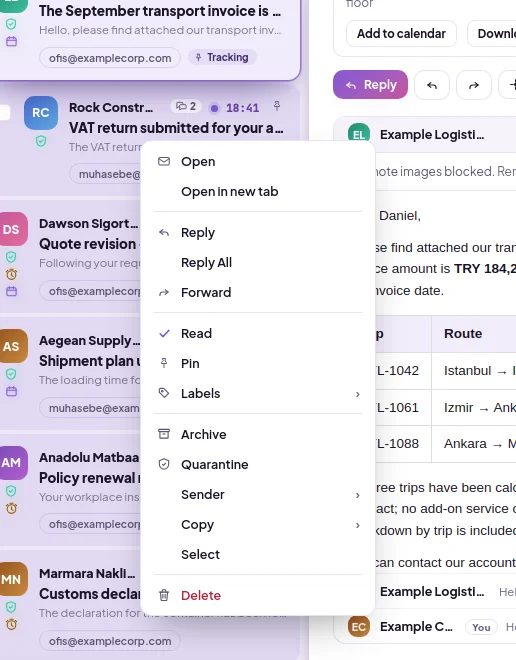Tick the checkbox beside Rock Constr… email
The width and height of the screenshot is (516, 660).
[x=4, y=112]
